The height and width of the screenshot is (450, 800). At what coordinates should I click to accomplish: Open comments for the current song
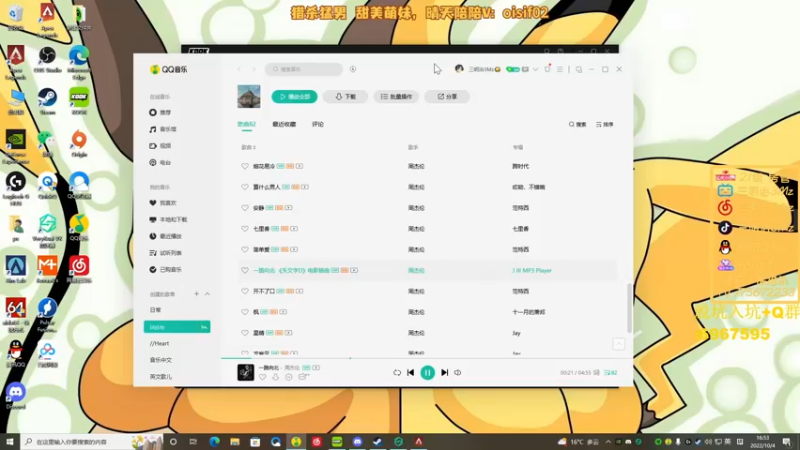click(x=289, y=377)
